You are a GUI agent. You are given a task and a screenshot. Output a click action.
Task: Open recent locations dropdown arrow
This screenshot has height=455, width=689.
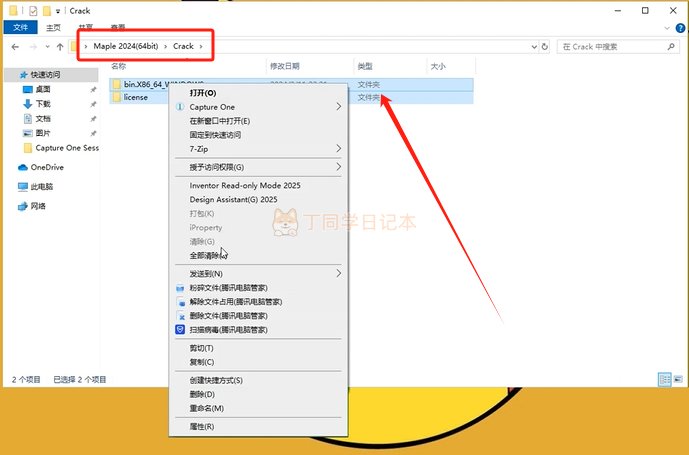pos(47,47)
